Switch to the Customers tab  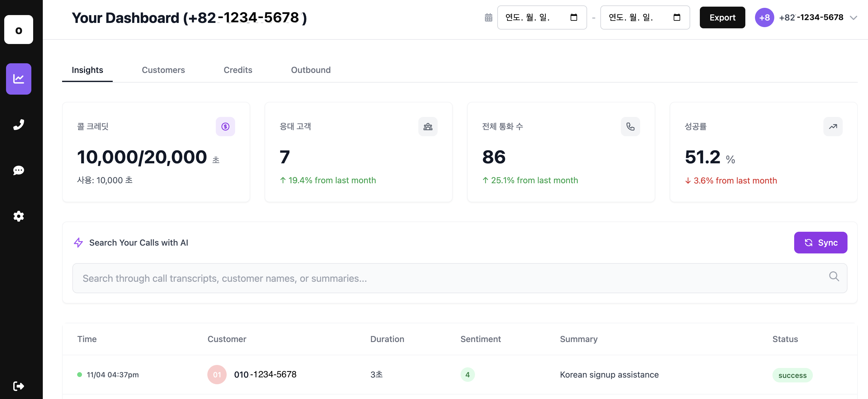point(163,70)
